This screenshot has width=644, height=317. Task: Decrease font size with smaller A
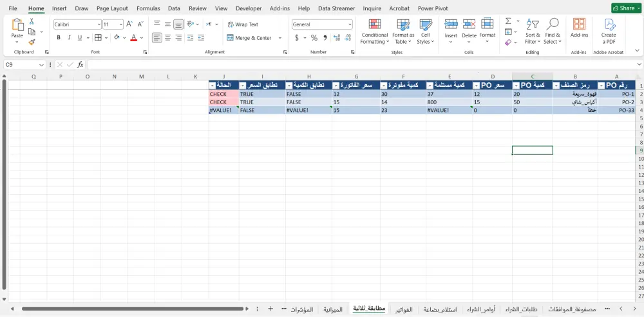click(x=140, y=24)
